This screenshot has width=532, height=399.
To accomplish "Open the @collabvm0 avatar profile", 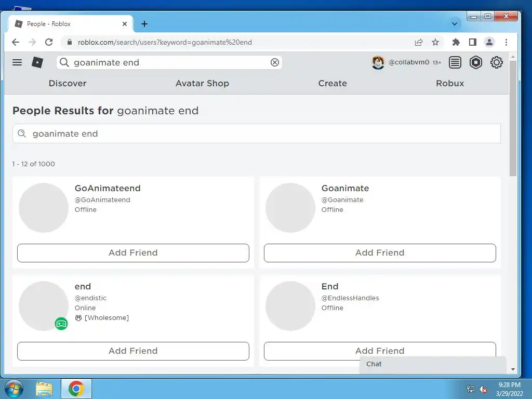I will [x=378, y=62].
